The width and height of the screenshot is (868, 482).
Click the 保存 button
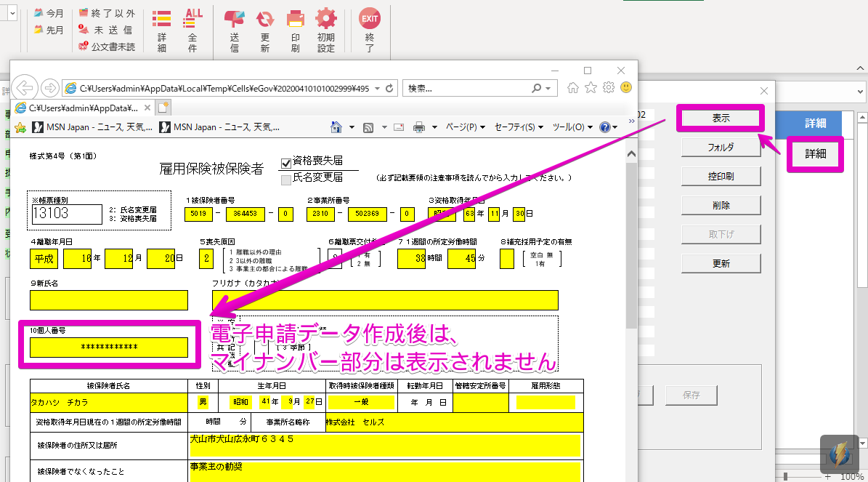tap(691, 395)
